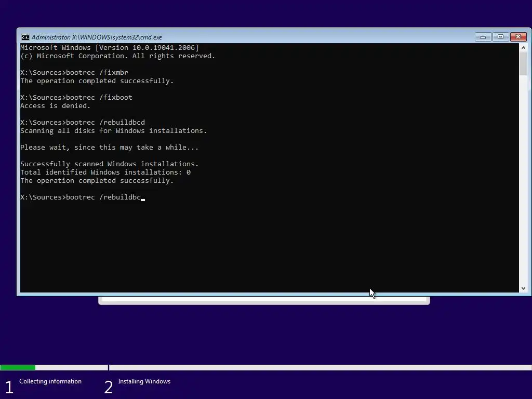Click the 'Collecting information' step label
Screen dimensions: 532x399
[x=50, y=381]
